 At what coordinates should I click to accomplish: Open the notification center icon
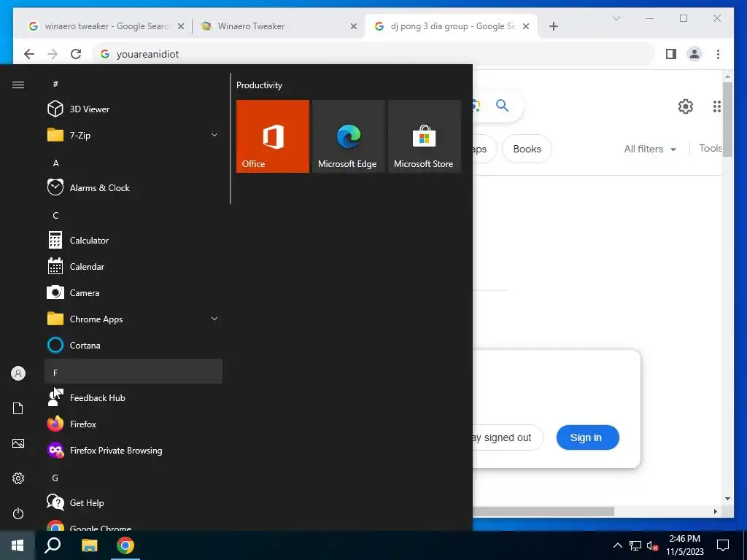coord(723,545)
